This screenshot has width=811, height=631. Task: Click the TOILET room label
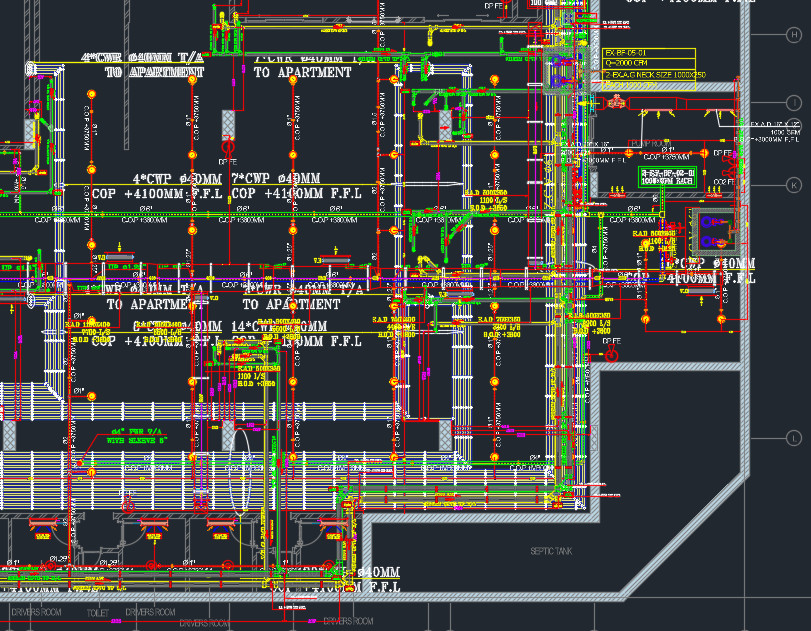coord(96,613)
